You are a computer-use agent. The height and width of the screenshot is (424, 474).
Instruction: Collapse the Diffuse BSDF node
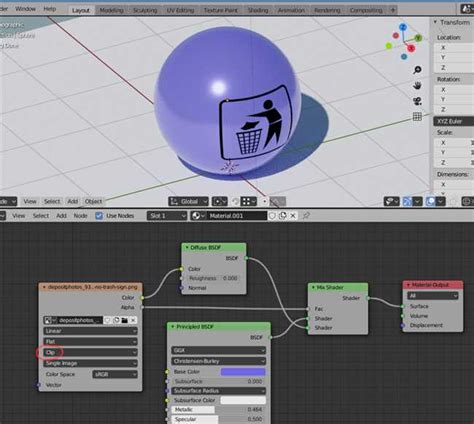[187, 248]
